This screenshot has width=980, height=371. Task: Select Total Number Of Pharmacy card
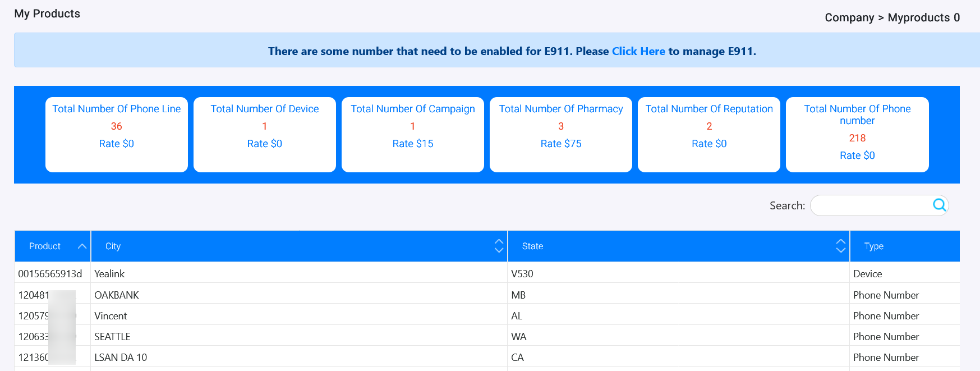(x=561, y=135)
